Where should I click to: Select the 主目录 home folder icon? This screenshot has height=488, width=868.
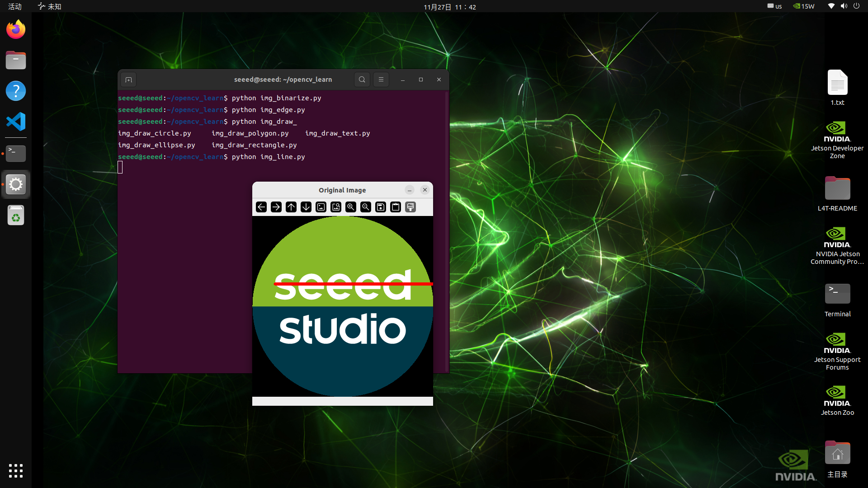(837, 459)
